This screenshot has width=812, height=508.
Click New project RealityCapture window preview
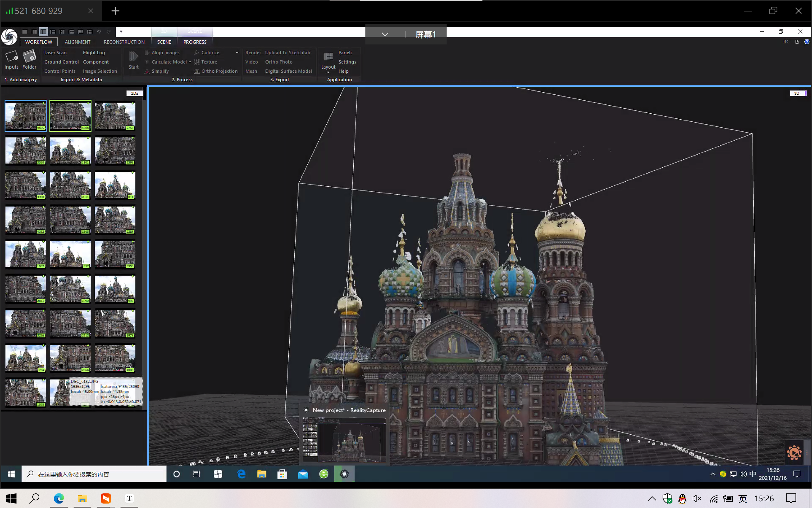344,434
